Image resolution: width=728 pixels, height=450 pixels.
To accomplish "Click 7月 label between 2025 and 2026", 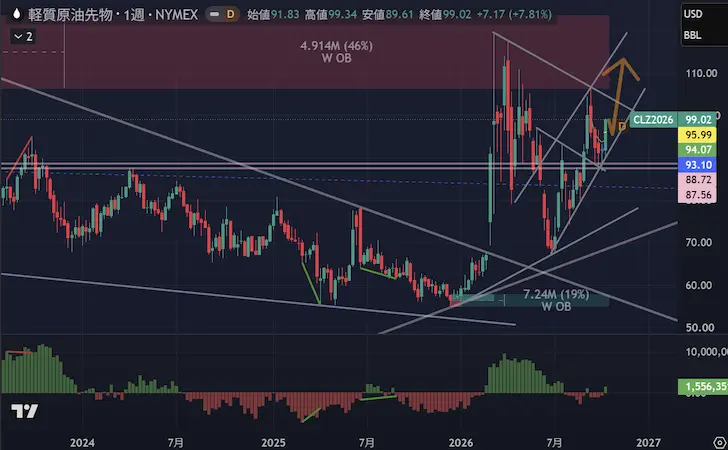I will [366, 443].
